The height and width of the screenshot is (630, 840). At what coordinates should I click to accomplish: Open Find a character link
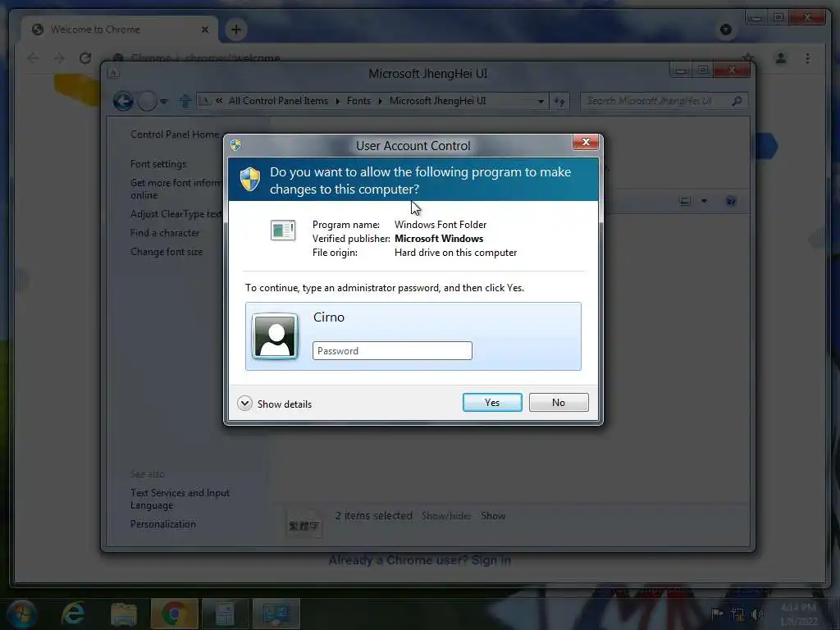(x=165, y=233)
